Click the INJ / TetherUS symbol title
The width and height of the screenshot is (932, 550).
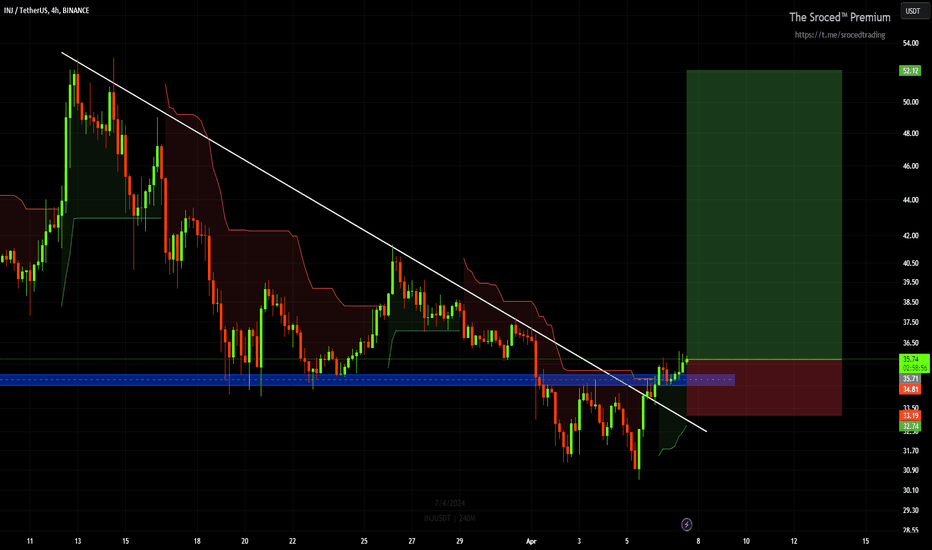(46, 10)
